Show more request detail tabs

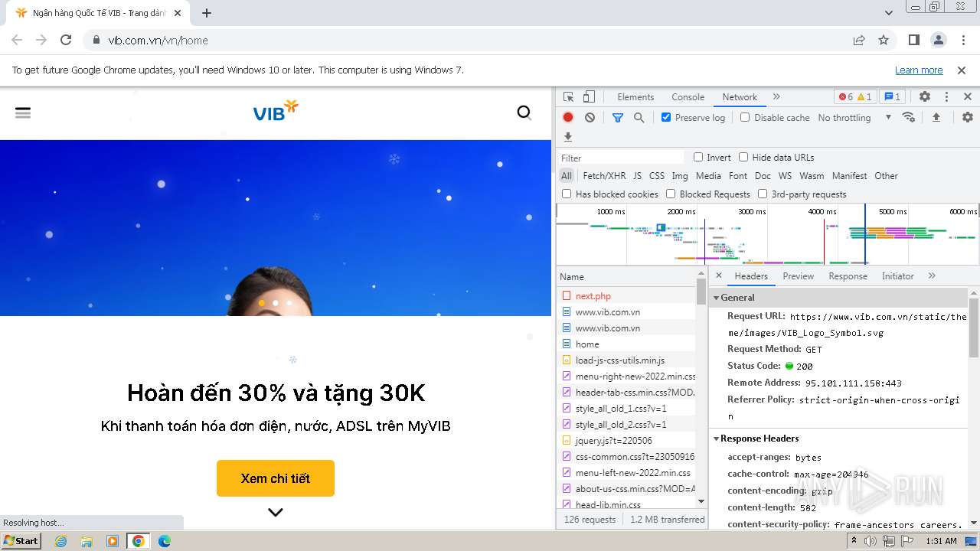pyautogui.click(x=932, y=275)
